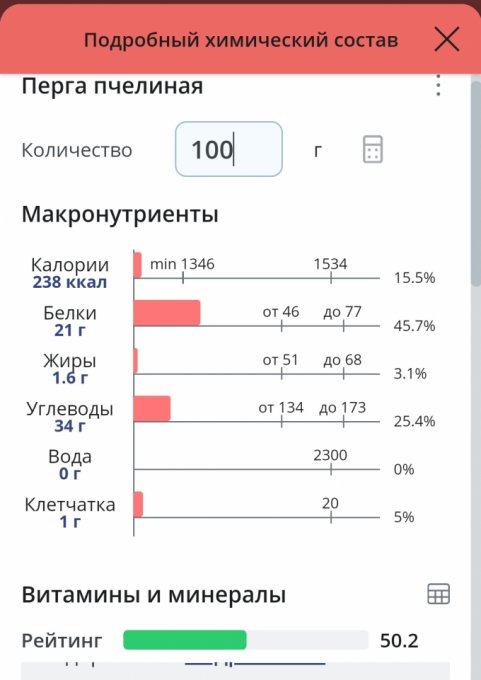Select the grams unit label
481x680 pixels.
click(318, 150)
